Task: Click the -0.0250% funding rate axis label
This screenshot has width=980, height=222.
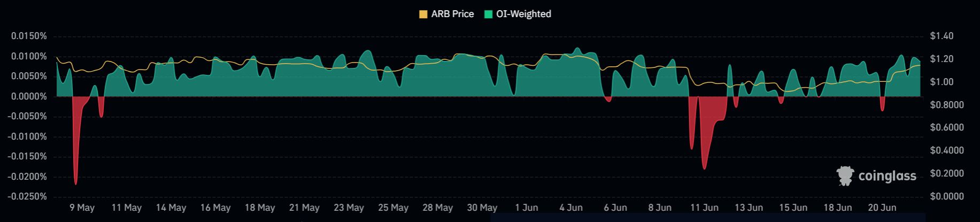Action: (x=28, y=197)
